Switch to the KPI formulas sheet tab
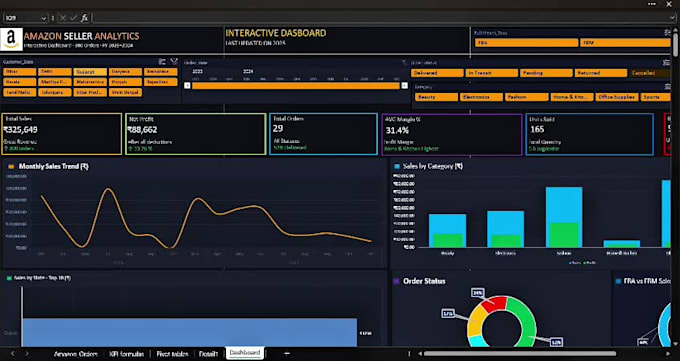 click(126, 354)
